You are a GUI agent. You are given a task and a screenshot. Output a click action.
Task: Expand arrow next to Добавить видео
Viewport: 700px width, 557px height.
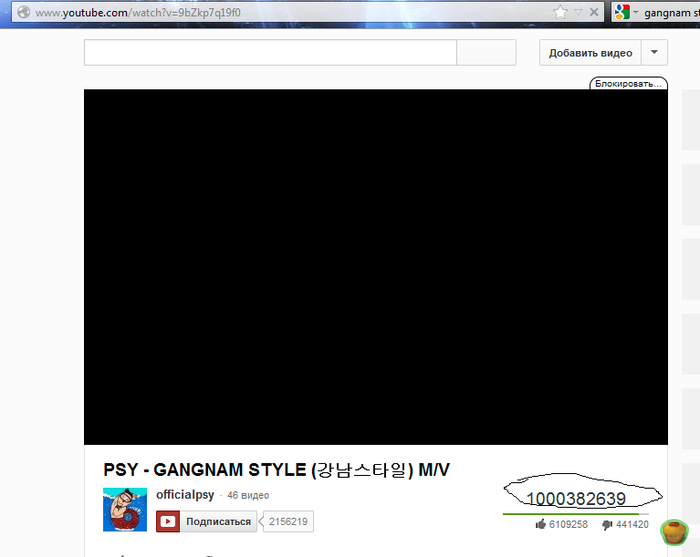(x=654, y=53)
